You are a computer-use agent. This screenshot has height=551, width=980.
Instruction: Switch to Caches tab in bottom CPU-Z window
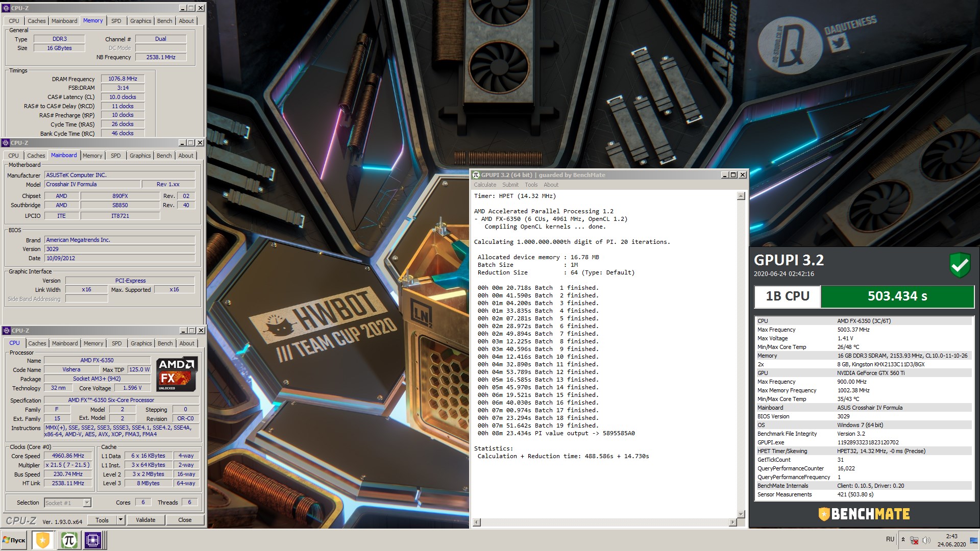[x=37, y=343]
